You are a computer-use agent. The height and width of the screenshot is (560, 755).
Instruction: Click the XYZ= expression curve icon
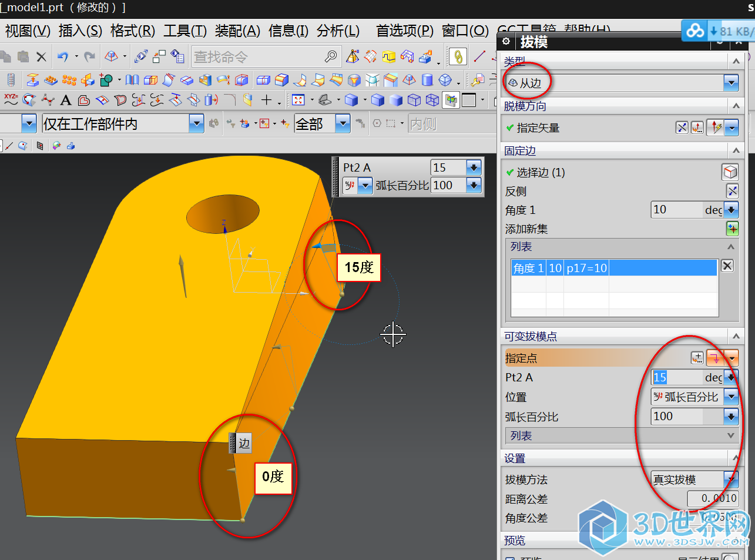pyautogui.click(x=11, y=100)
